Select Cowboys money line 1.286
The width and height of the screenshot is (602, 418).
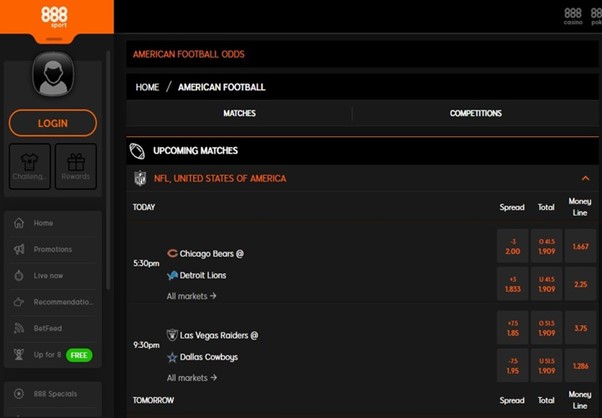[580, 365]
